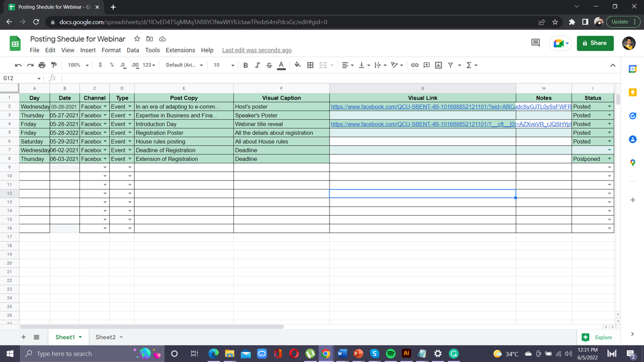
Task: Open the Google Tasks side panel
Action: pyautogui.click(x=632, y=116)
